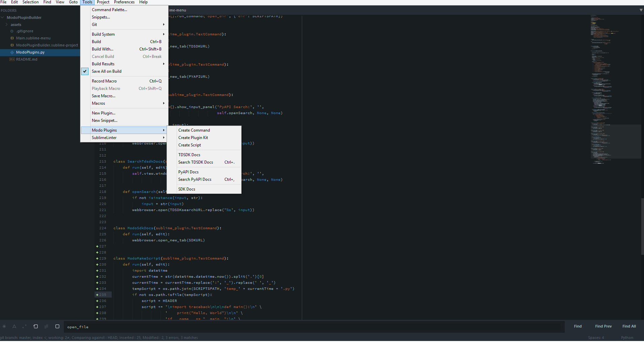The width and height of the screenshot is (644, 342).
Task: Open .gitignore file in sidebar
Action: coord(25,31)
